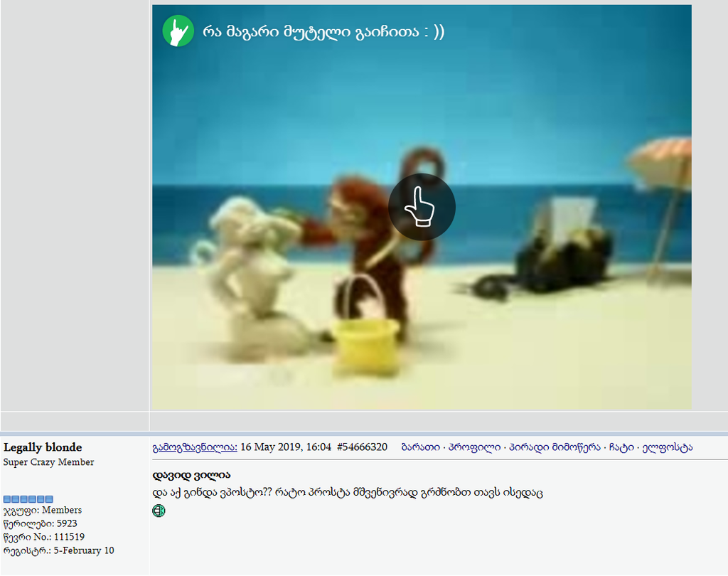The image size is (728, 576).
Task: Open the პირადი მიმოწერა link
Action: [x=555, y=447]
